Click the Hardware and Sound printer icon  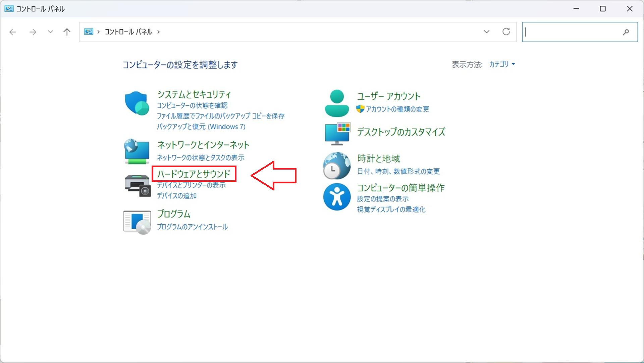(138, 185)
